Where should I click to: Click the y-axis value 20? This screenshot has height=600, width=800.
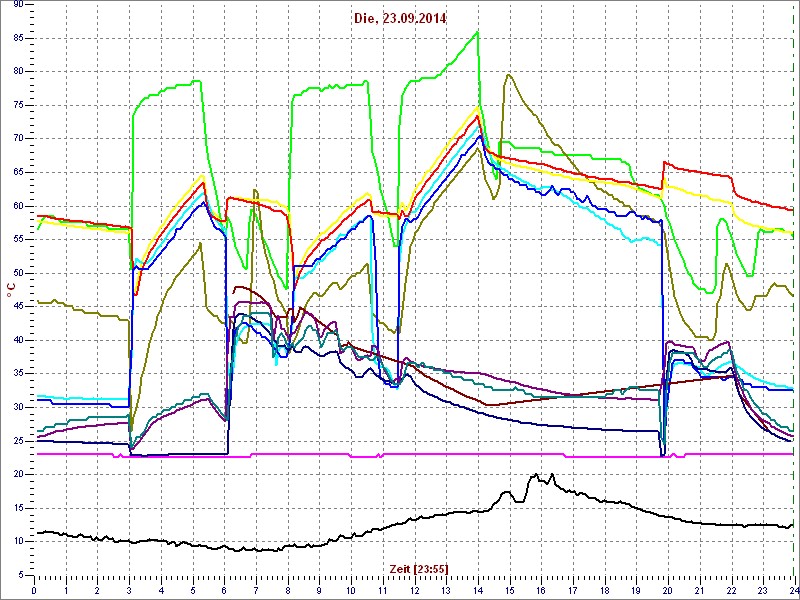17,474
